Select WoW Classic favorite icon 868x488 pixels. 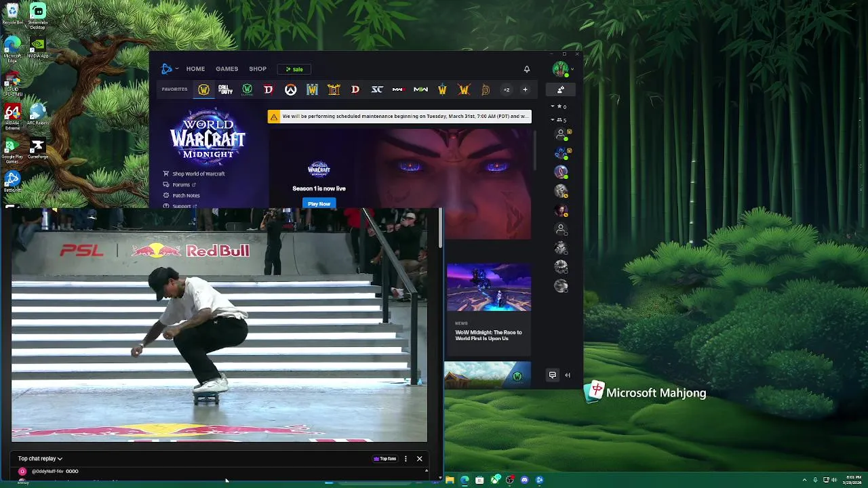pyautogui.click(x=247, y=89)
